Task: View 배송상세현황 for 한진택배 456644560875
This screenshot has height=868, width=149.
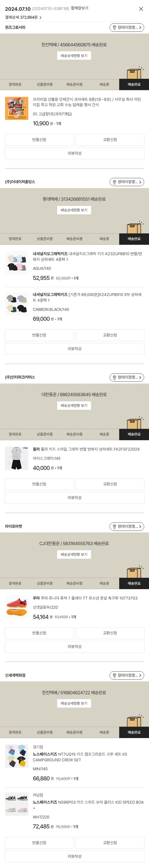Action: (x=74, y=56)
